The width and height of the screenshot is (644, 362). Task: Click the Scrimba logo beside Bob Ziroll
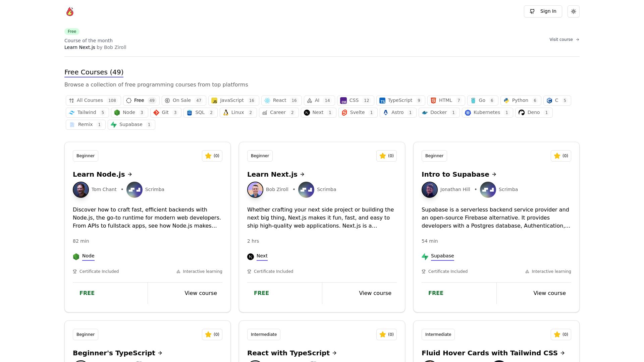(x=306, y=190)
